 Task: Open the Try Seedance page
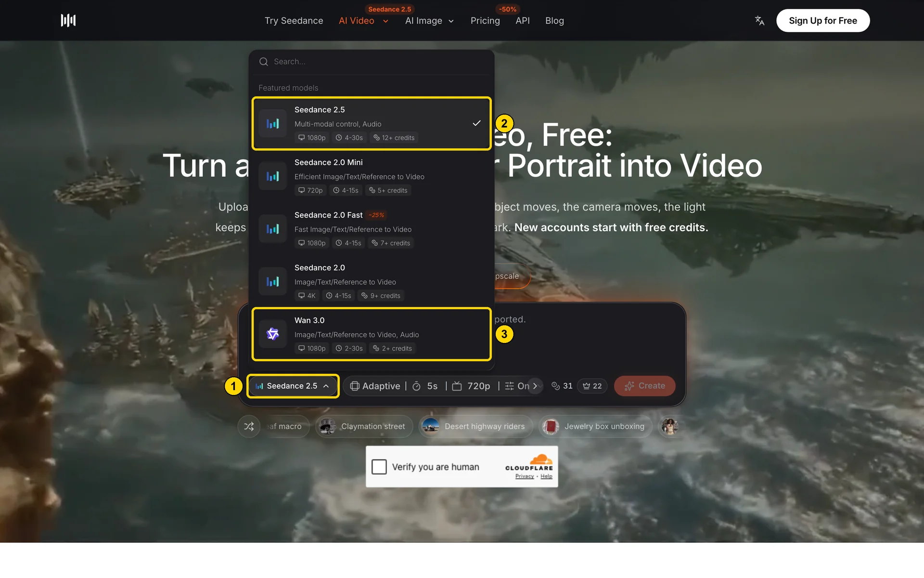coord(294,21)
